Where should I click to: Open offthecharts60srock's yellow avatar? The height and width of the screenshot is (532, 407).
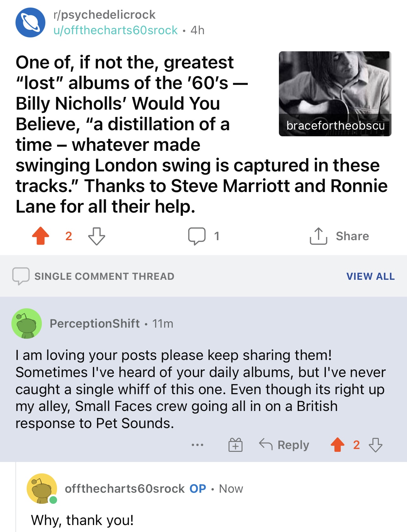(42, 489)
